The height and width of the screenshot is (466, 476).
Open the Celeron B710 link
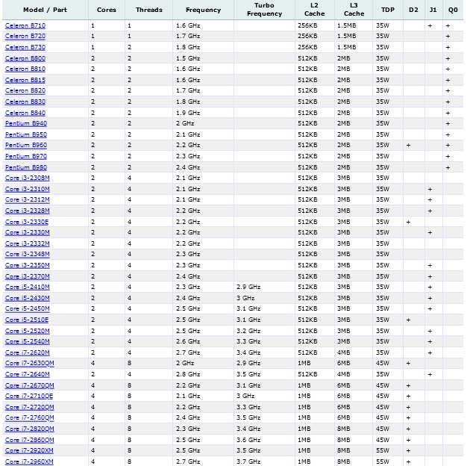click(x=25, y=26)
